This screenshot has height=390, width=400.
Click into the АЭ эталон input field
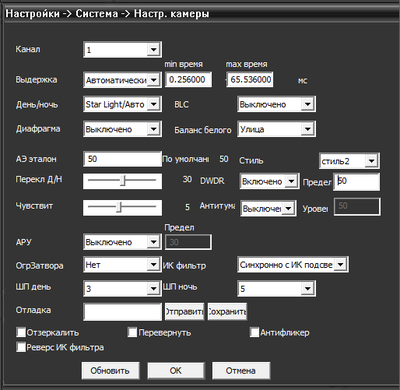click(x=122, y=159)
